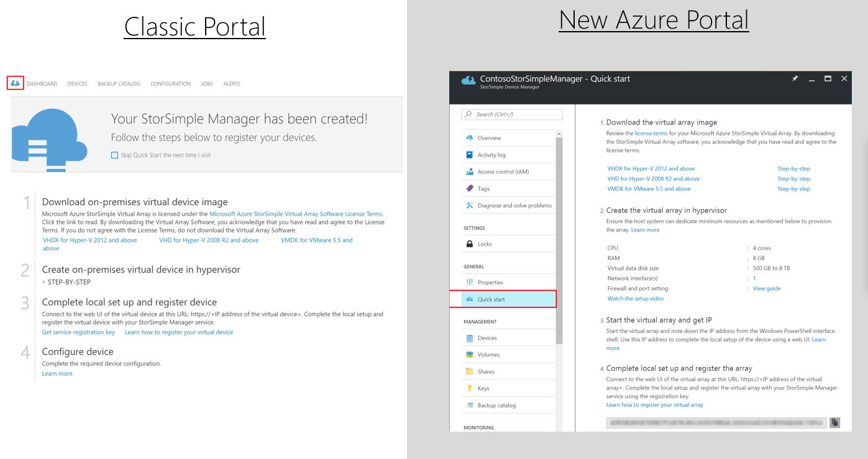Click the Overview cloud icon in sidebar
Screen dimensions: 868x459
[x=470, y=138]
